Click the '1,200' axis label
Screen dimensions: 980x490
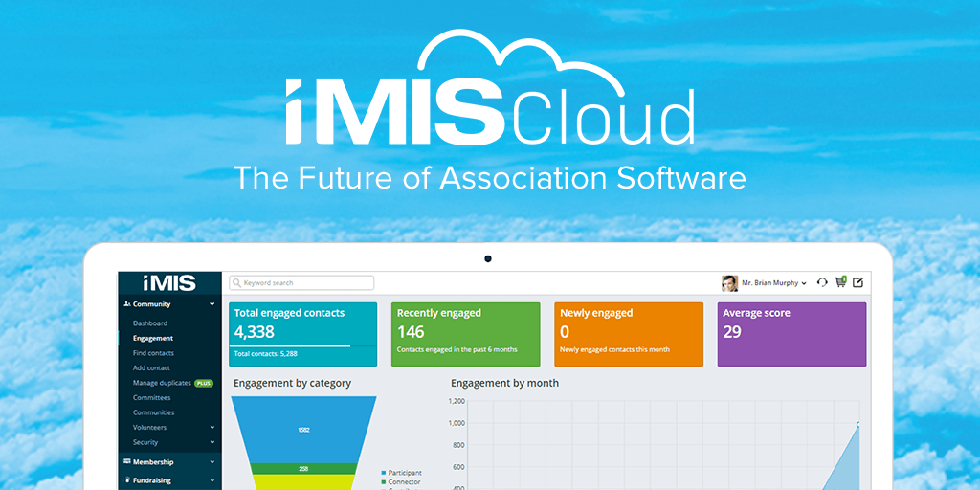point(457,401)
